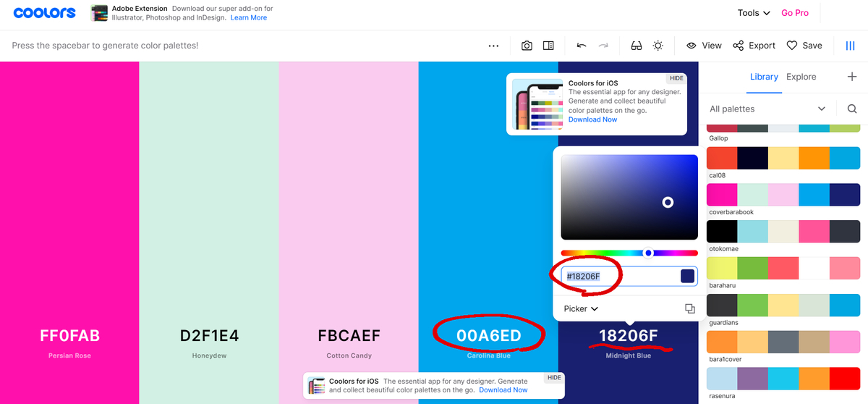Click the color preview swatch beside hex
Screen dimensions: 868x404
click(687, 277)
